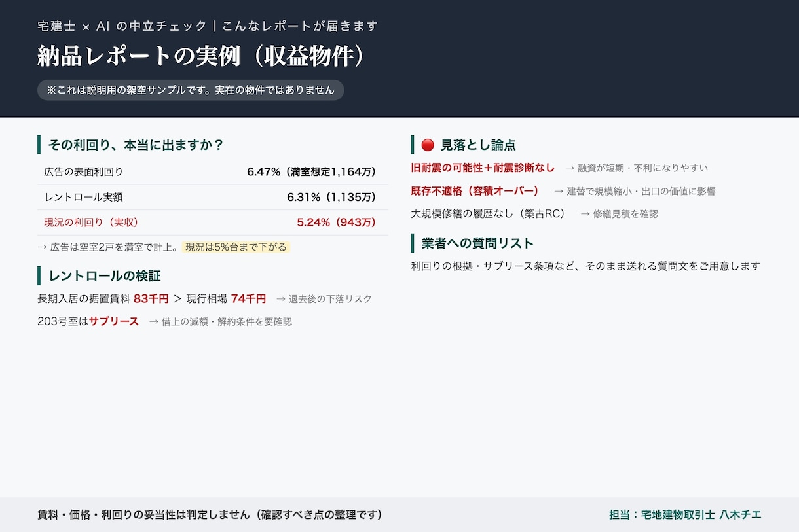Click the subtitle 宅建士 × AI の中立チェック
The height and width of the screenshot is (532, 799).
122,26
